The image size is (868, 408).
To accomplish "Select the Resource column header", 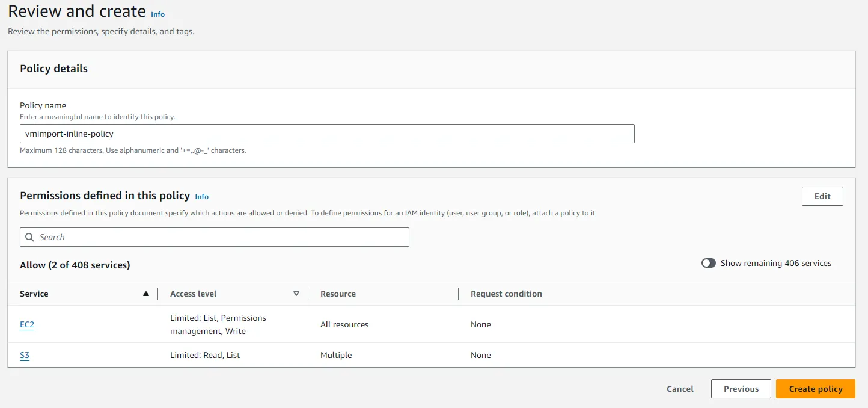I will (x=338, y=294).
